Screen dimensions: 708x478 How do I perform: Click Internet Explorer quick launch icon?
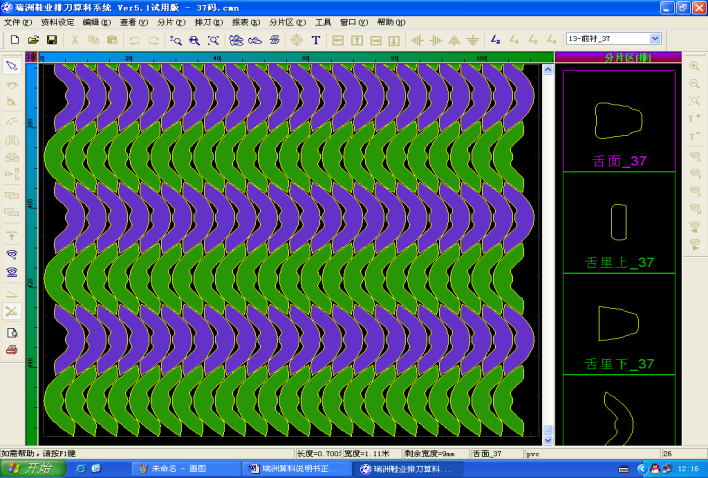80,469
